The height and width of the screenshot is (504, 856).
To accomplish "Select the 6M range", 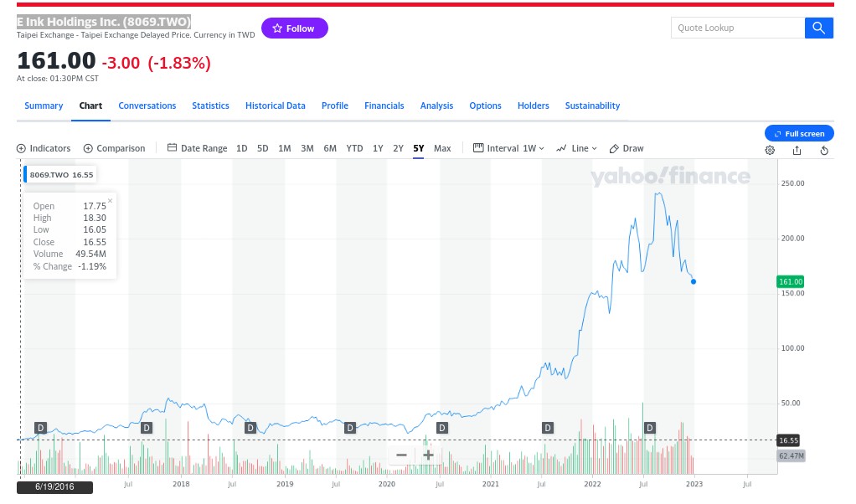I will click(330, 148).
